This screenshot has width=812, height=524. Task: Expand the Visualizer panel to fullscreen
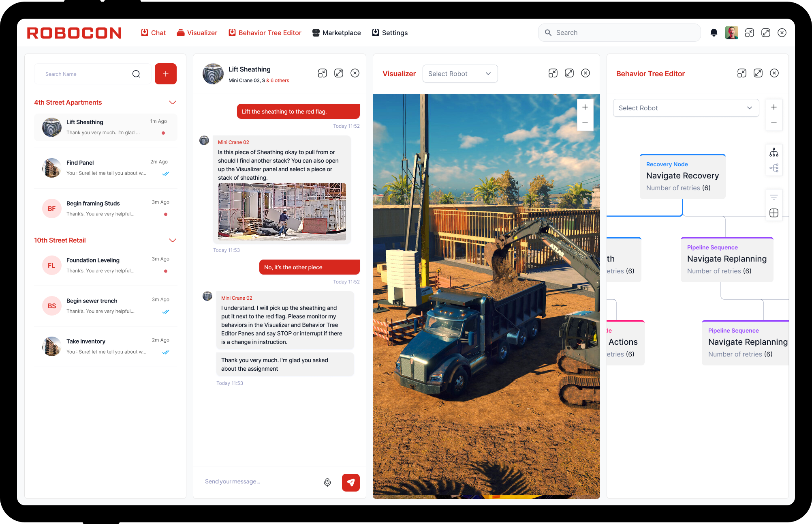tap(569, 73)
